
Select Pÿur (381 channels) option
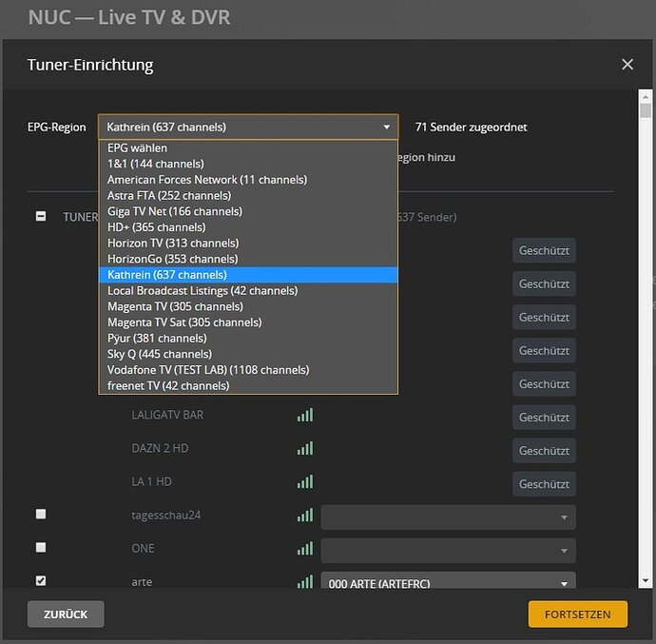point(248,339)
